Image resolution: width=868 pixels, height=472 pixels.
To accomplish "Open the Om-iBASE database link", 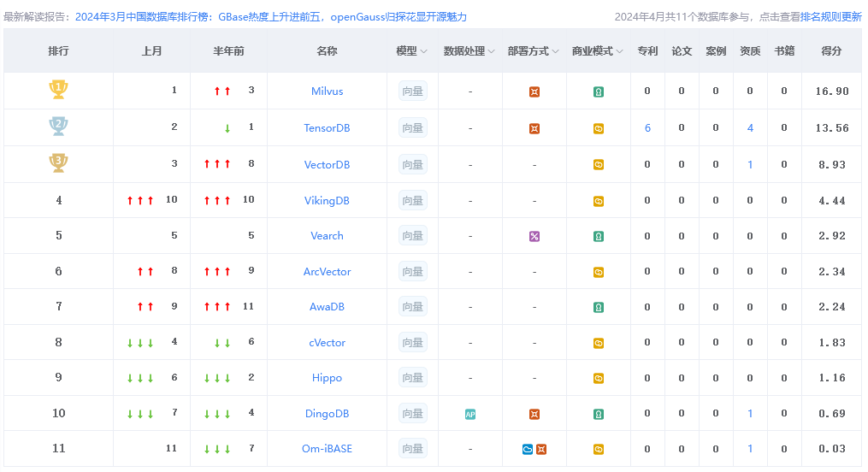I will coord(328,449).
